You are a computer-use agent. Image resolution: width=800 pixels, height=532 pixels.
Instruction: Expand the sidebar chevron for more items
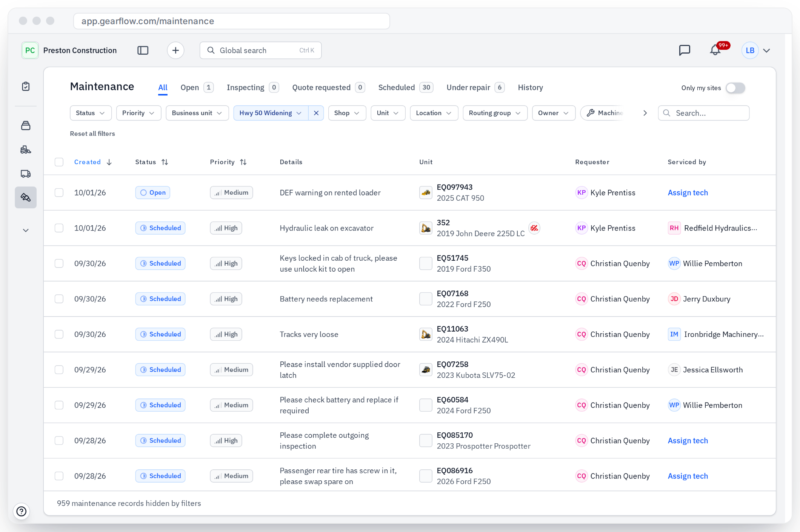pos(26,230)
